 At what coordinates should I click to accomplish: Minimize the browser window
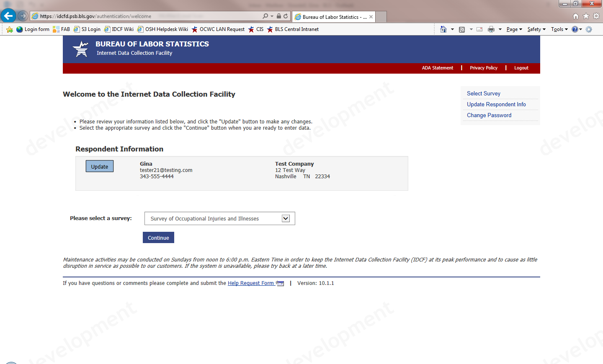(565, 4)
